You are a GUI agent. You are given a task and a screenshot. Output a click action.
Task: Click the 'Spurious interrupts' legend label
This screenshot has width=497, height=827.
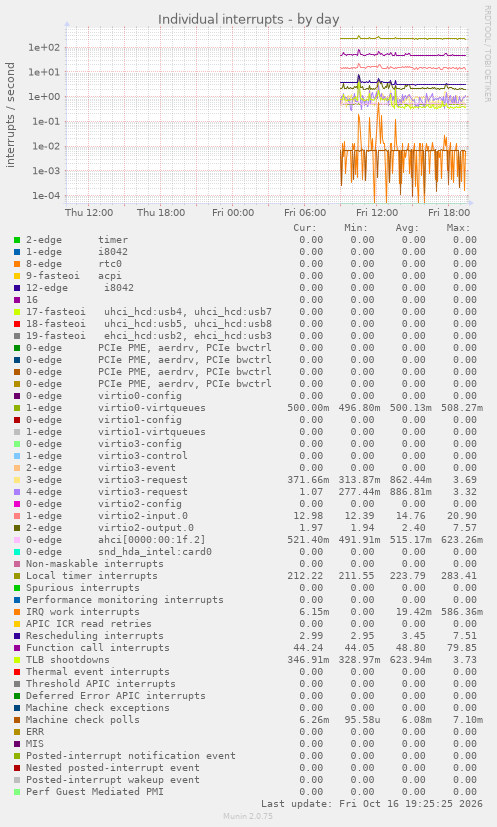[x=83, y=588]
